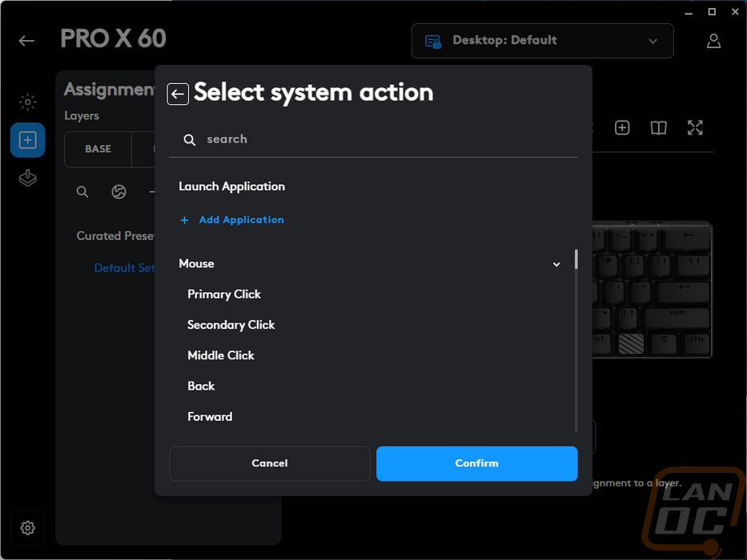Open the Default Set preset link

tap(124, 268)
